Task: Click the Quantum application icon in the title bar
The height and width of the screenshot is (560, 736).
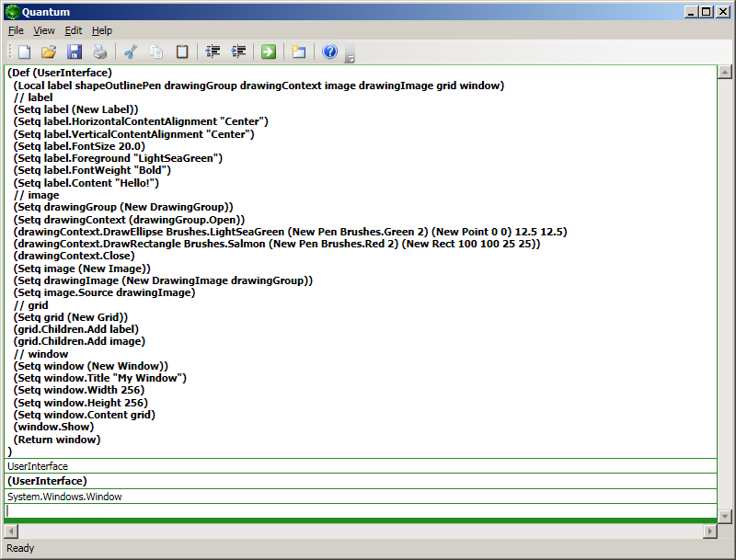Action: [12, 12]
